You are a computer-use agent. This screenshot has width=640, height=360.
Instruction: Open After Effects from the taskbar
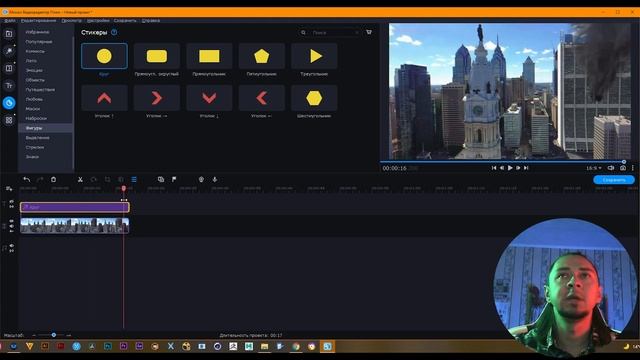coord(139,347)
